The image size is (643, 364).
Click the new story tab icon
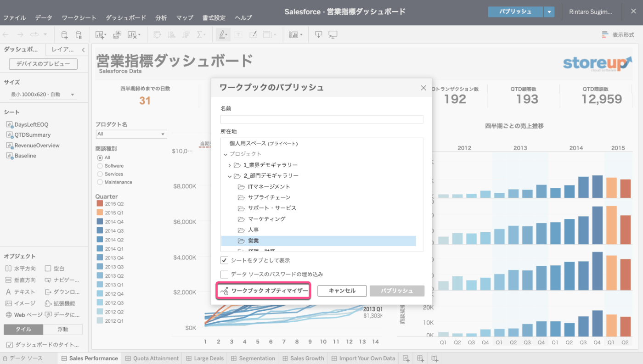pyautogui.click(x=435, y=358)
